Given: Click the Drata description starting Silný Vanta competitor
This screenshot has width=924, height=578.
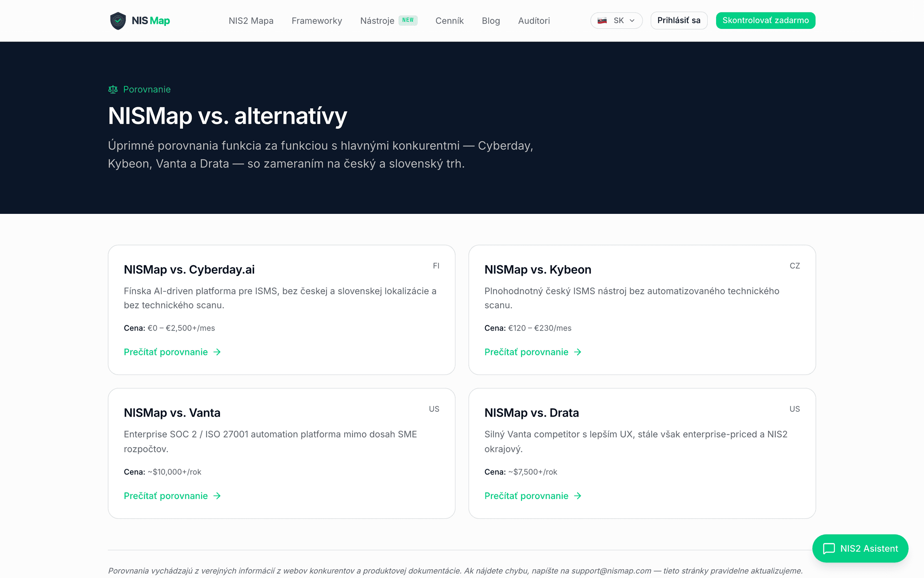Looking at the screenshot, I should (x=636, y=442).
